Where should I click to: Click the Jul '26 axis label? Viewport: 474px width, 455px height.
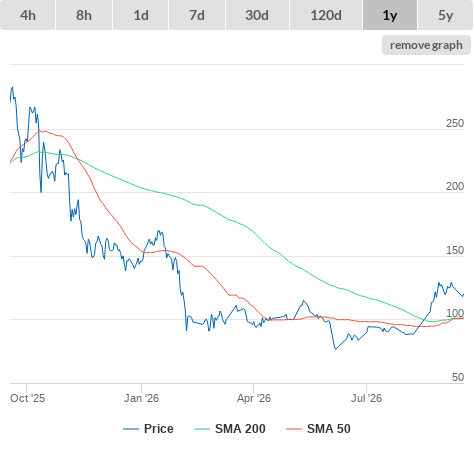[x=366, y=398]
